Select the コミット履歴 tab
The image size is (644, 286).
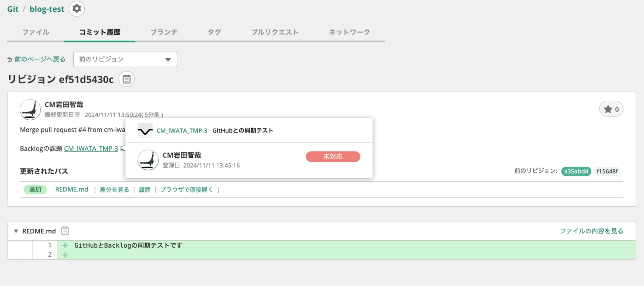(x=99, y=32)
